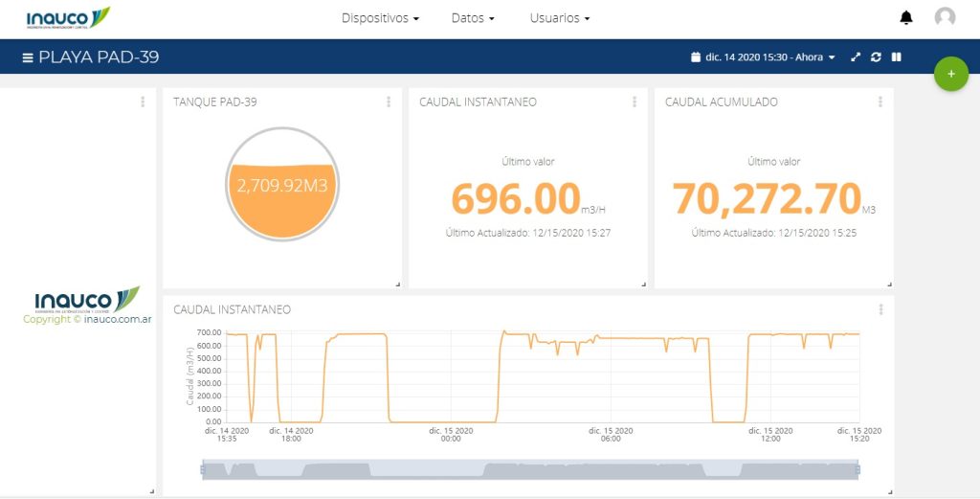Toggle fullscreen with the expand arrows icon
The width and height of the screenshot is (980, 499).
(856, 57)
